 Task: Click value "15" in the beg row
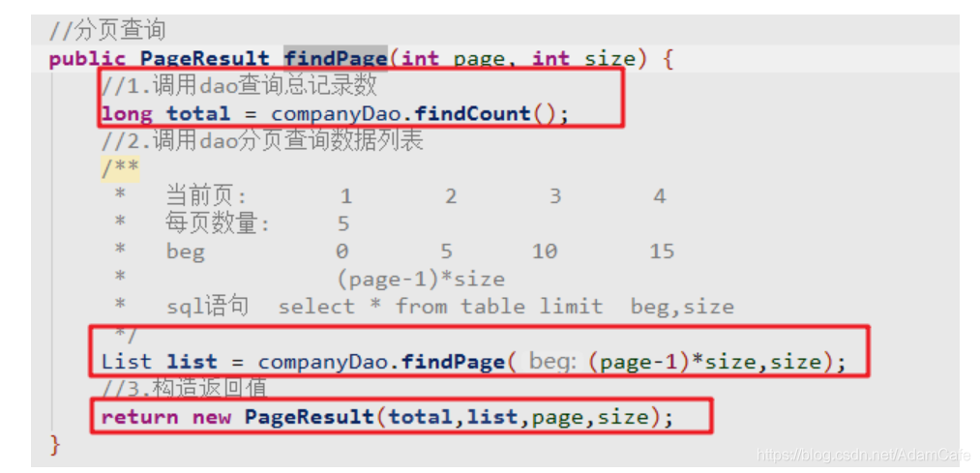coord(662,251)
